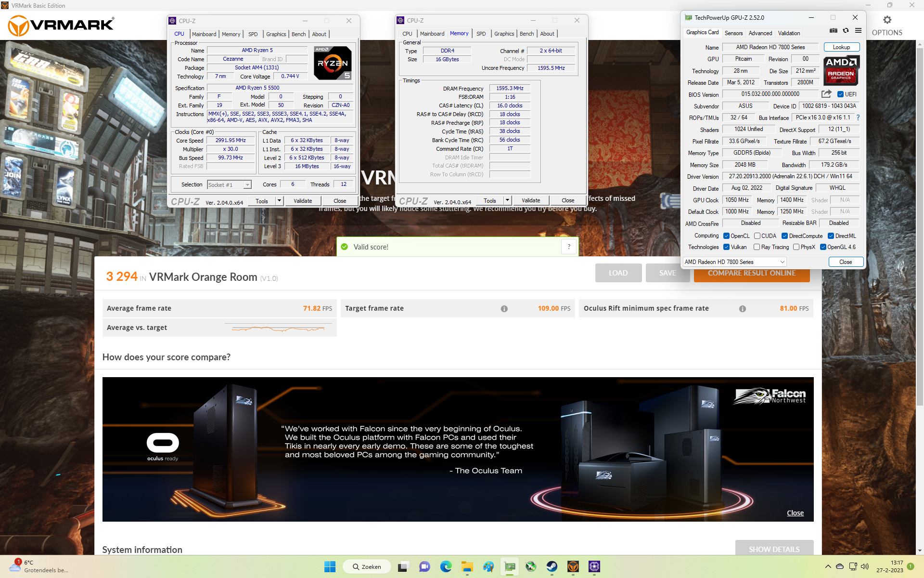This screenshot has height=578, width=924.
Task: Toggle the OpenGL 4.6 checkbox
Action: [823, 247]
